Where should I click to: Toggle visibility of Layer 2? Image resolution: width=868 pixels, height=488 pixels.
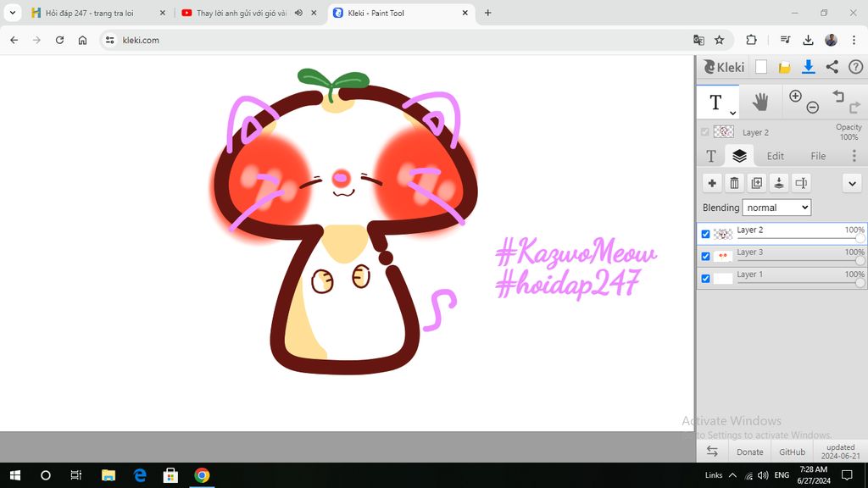705,234
